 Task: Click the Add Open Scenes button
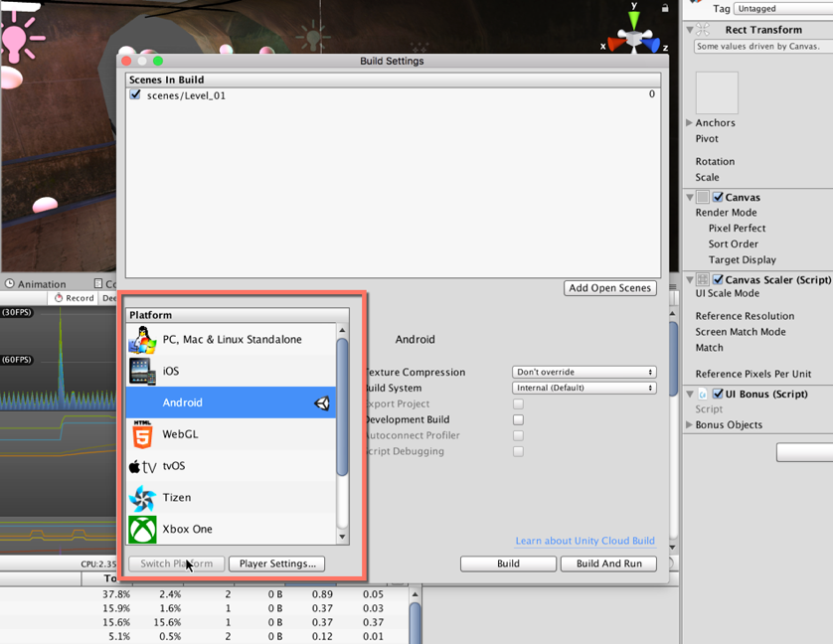[x=610, y=288]
